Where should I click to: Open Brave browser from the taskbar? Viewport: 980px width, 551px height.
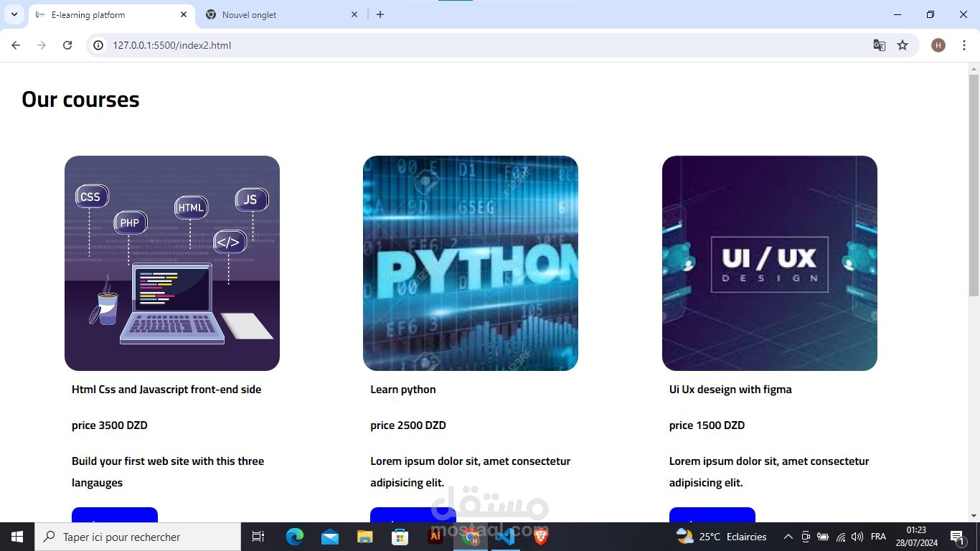coord(540,537)
